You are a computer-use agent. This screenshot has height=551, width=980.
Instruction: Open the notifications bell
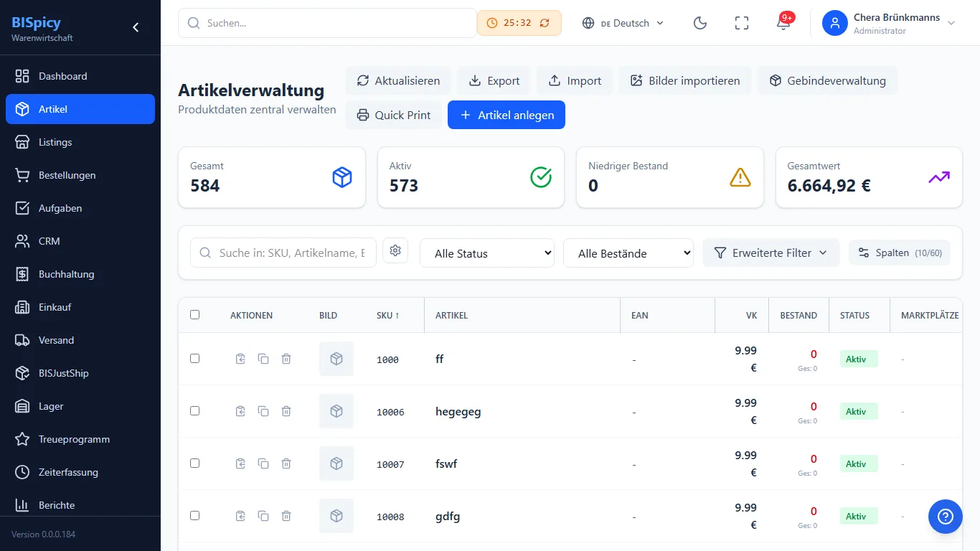pos(783,23)
